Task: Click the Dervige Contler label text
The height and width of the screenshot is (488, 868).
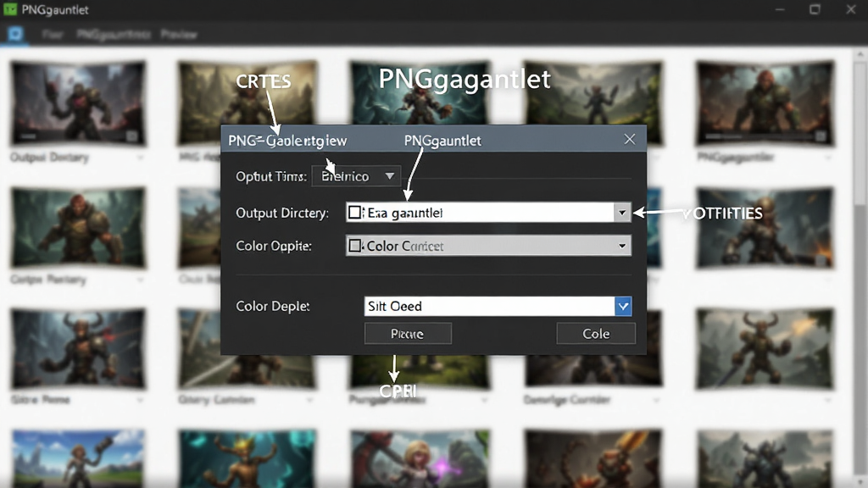Action: 567,400
